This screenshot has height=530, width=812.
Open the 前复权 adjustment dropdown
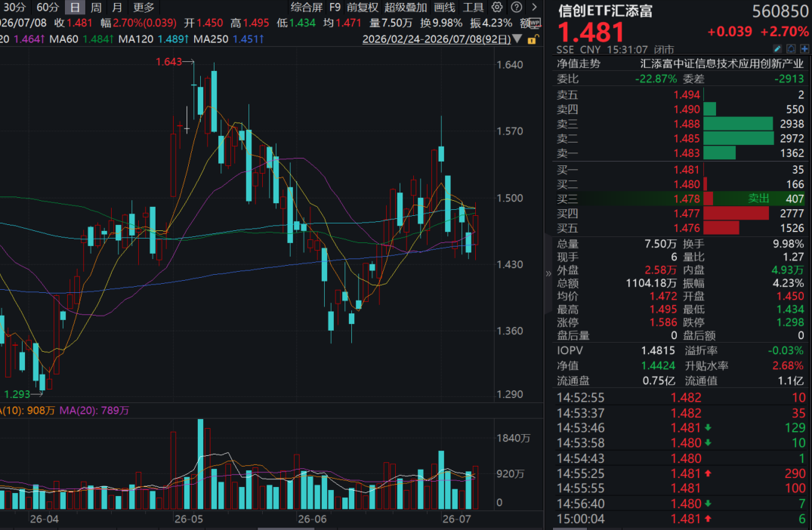coord(363,8)
